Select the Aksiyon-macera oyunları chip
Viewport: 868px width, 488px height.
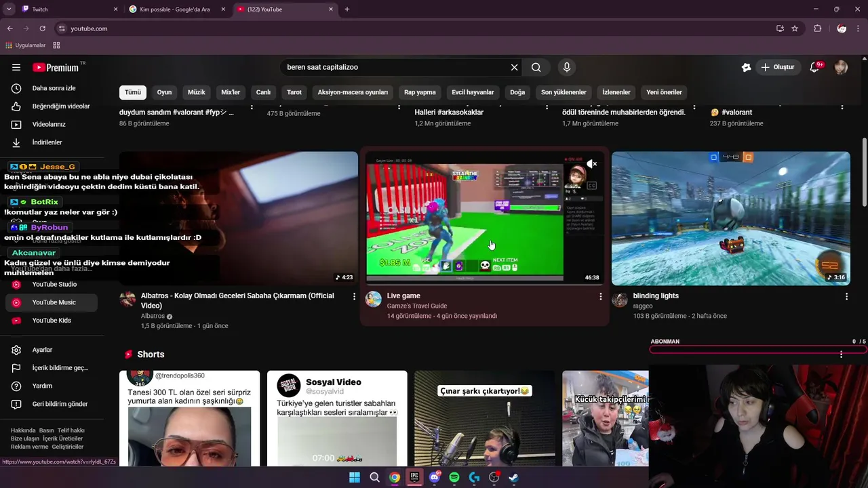353,92
